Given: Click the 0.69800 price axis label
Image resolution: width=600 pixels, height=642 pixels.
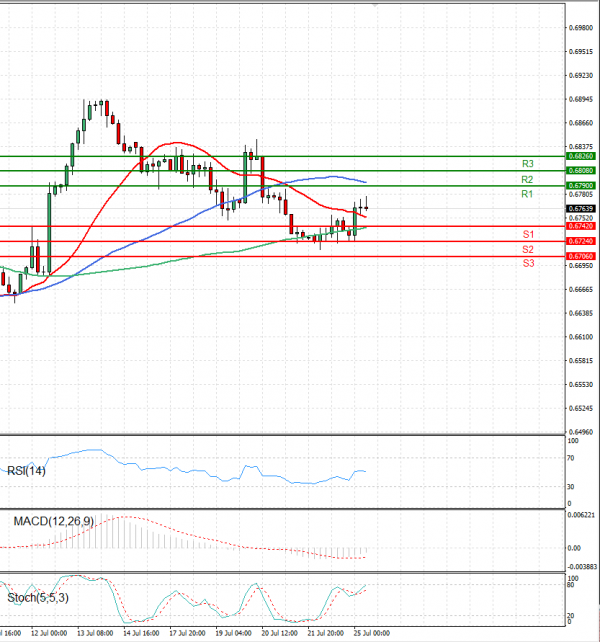Looking at the screenshot, I should [581, 28].
